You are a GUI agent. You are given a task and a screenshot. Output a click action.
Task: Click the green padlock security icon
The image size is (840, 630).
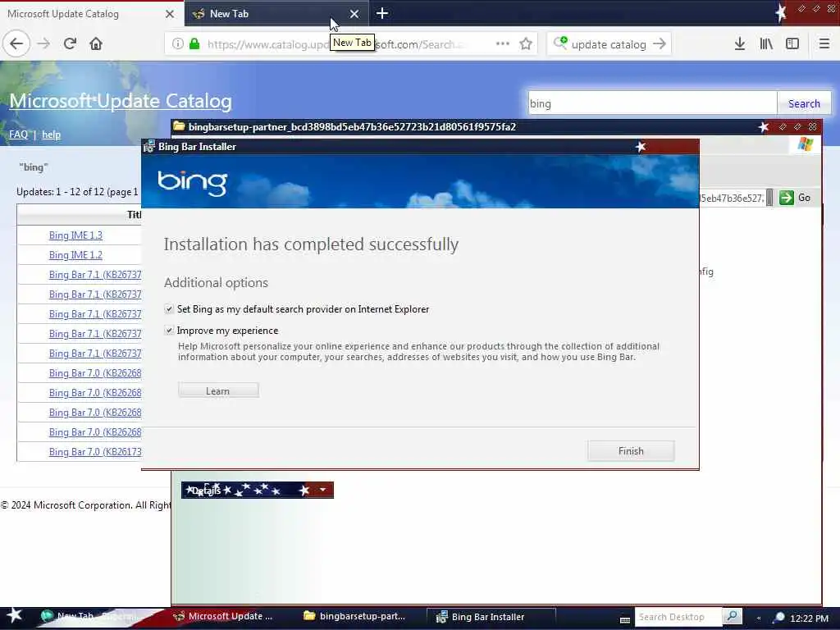coord(194,44)
